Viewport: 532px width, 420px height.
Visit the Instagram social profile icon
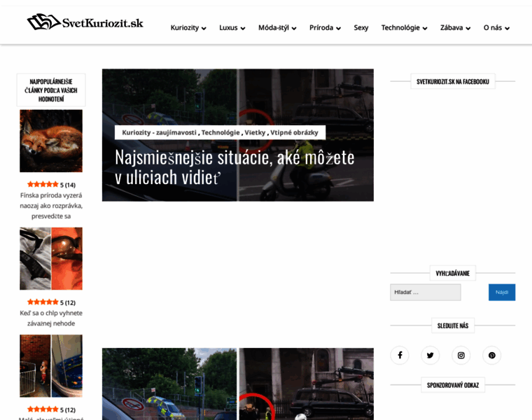[461, 355]
